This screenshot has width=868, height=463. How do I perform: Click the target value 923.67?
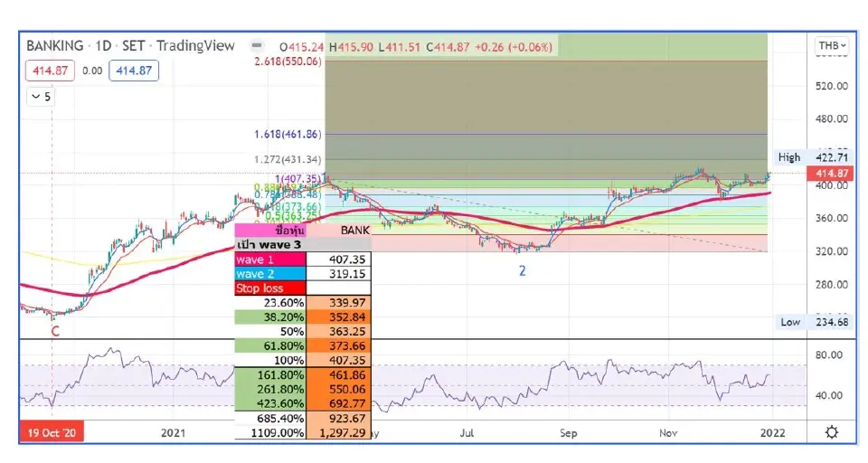pos(338,418)
